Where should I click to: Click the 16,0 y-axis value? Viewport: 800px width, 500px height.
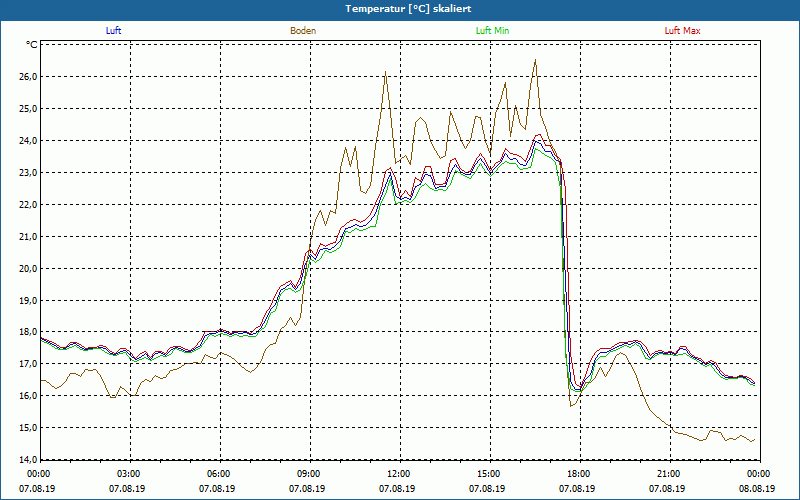pyautogui.click(x=29, y=396)
